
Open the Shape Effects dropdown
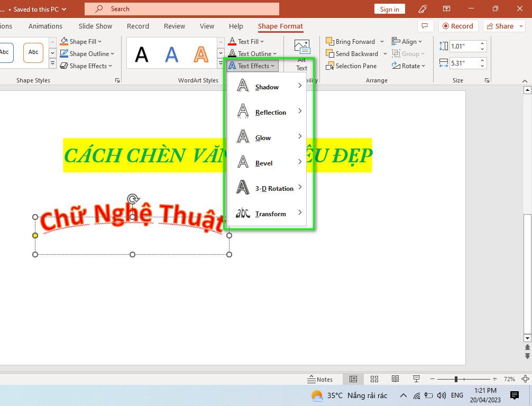(x=86, y=66)
